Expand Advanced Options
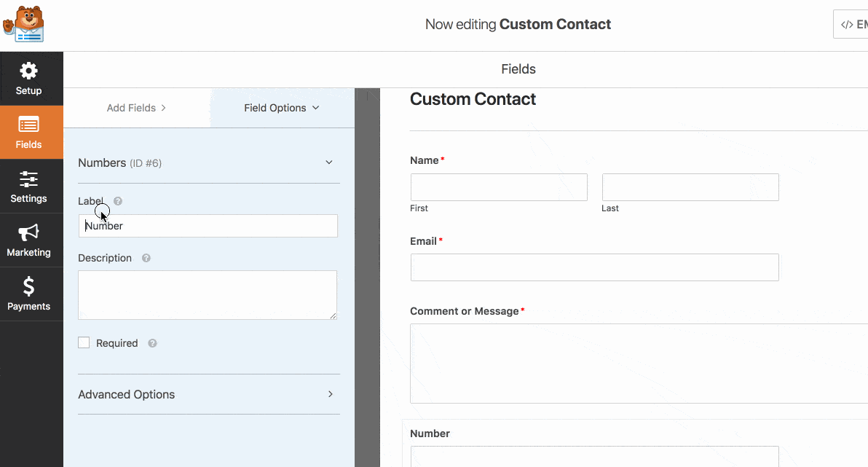The height and width of the screenshot is (467, 868). 209,394
